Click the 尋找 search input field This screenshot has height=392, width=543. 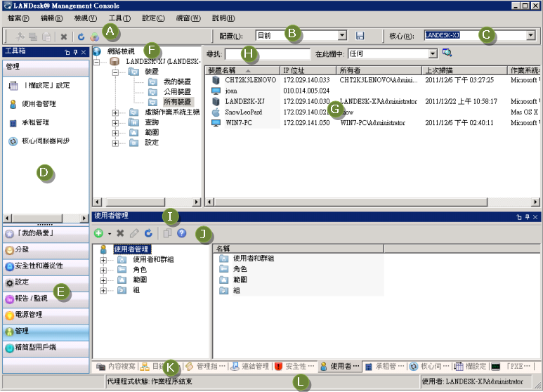(268, 54)
